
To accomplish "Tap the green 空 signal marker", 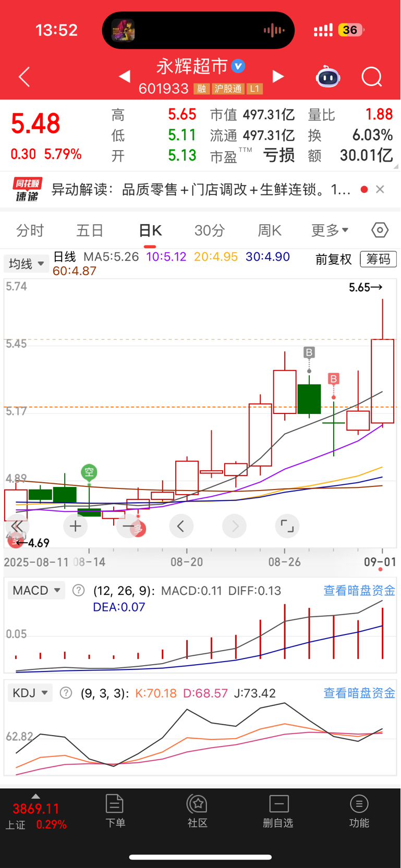I will (x=89, y=472).
